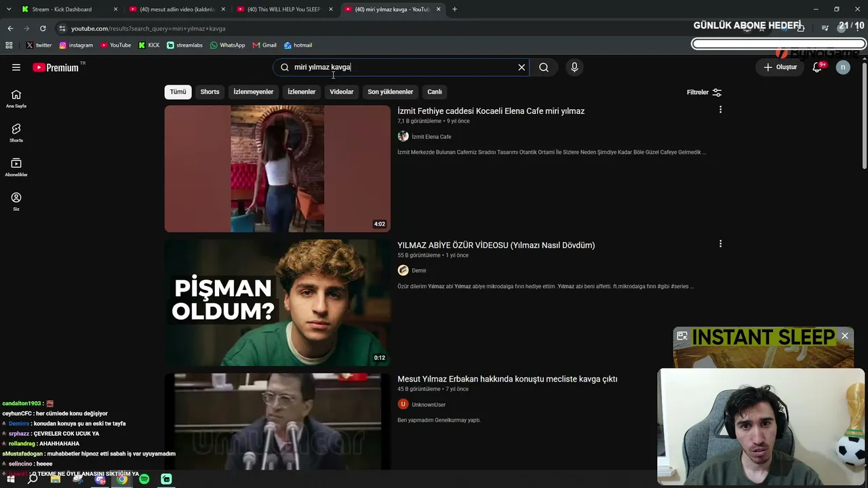The height and width of the screenshot is (488, 868).
Task: Select the Son yüklenenler filter chip
Action: pyautogui.click(x=391, y=91)
